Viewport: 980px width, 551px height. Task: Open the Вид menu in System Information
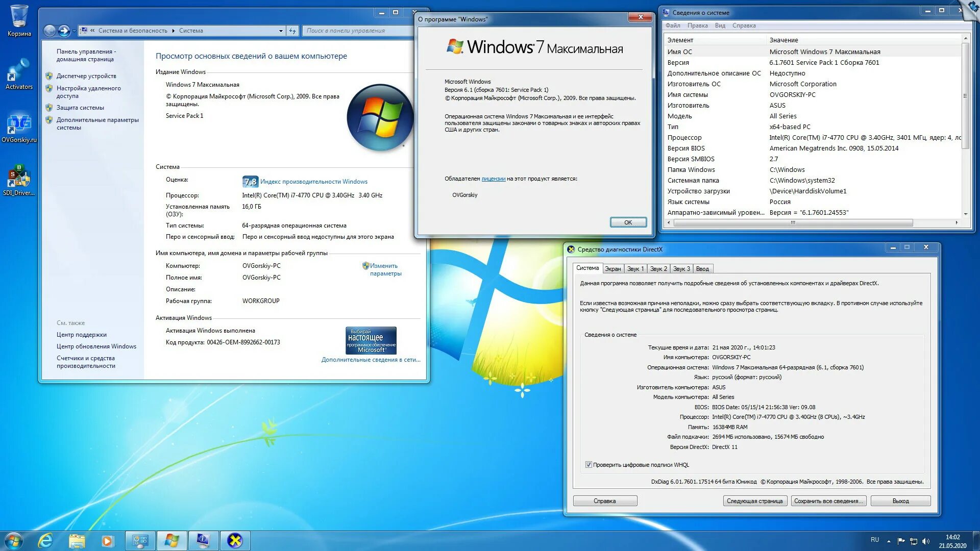click(x=720, y=26)
